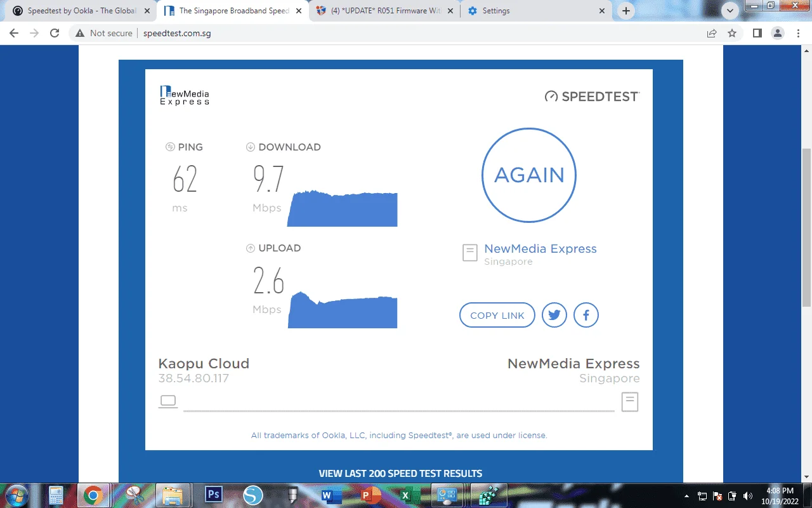The height and width of the screenshot is (508, 812).
Task: Click the UPLOAD arrow icon
Action: pos(251,248)
